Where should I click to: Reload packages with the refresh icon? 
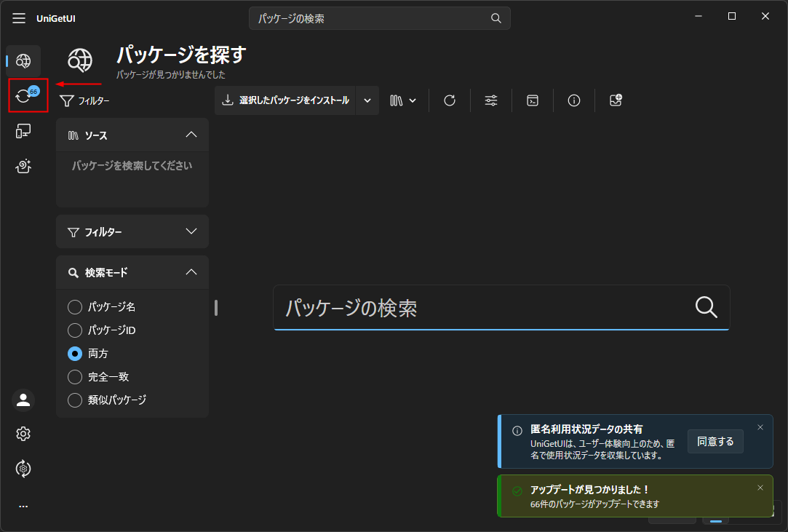[449, 100]
